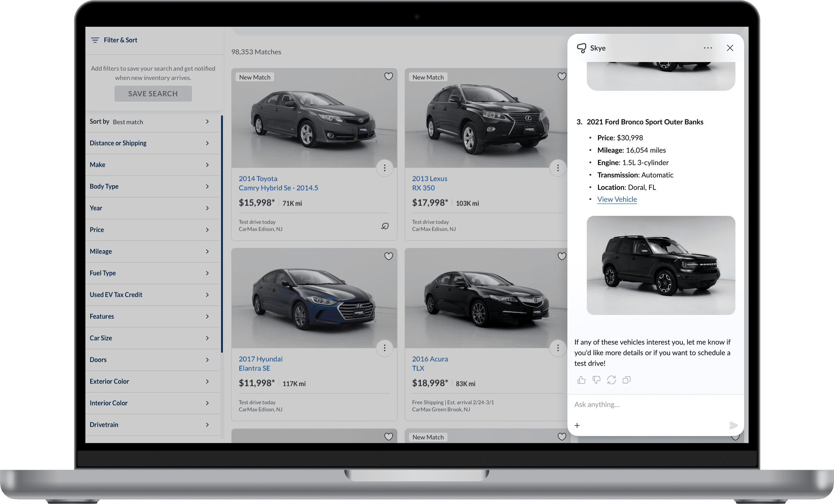This screenshot has width=834, height=504.
Task: Click the black Acura TLX photo
Action: point(486,298)
